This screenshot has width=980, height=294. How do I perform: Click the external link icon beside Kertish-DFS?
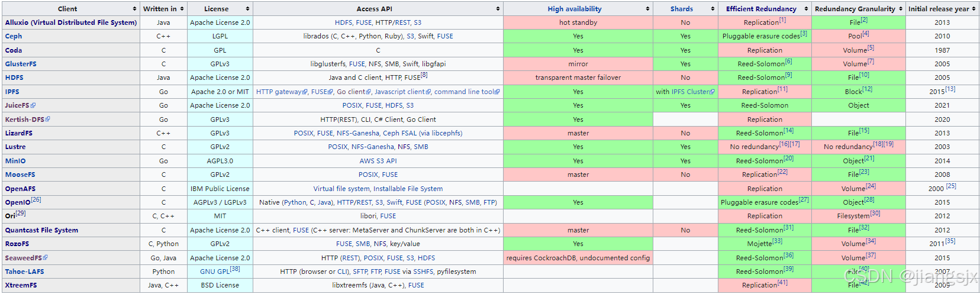click(x=48, y=119)
